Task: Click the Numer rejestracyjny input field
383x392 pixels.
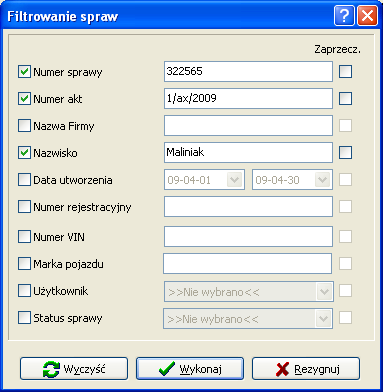Action: click(x=248, y=206)
